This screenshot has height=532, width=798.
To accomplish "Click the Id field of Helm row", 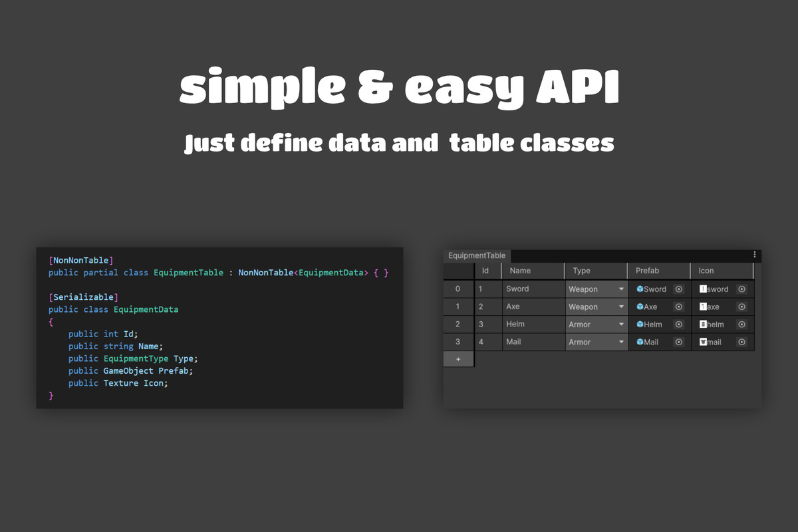I will [487, 325].
